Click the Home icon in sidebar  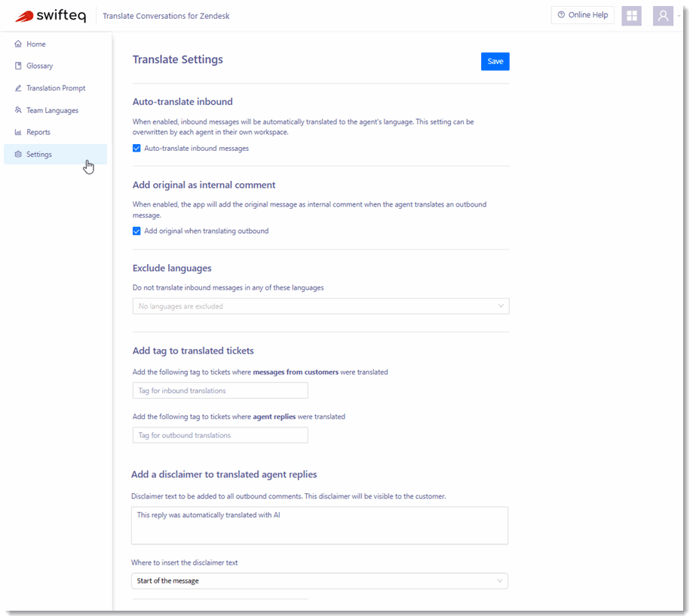(x=18, y=44)
